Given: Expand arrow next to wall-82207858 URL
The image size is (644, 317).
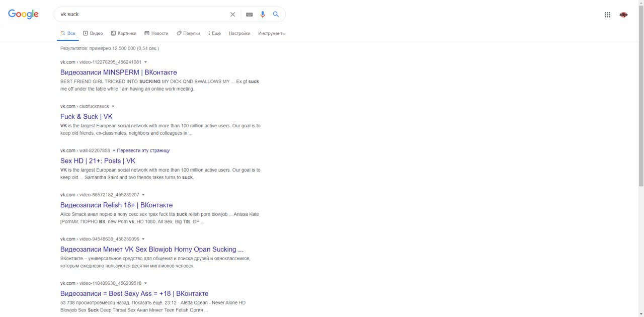Looking at the screenshot, I should click(114, 151).
